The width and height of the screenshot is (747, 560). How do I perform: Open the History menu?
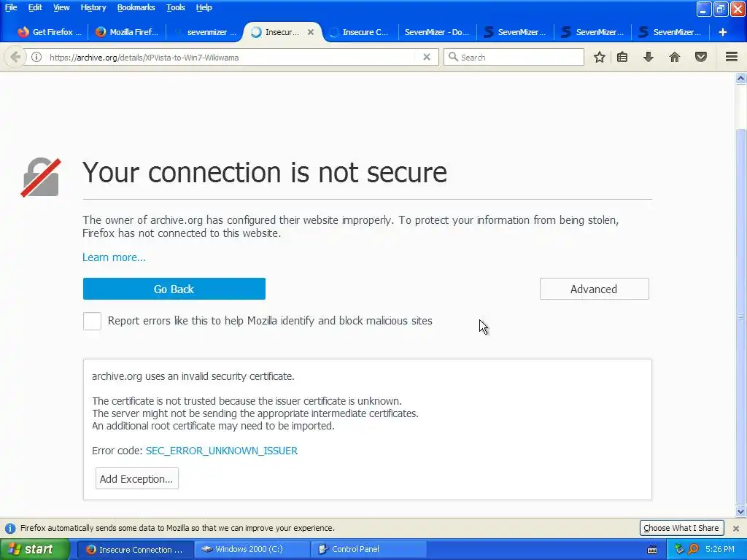(93, 7)
